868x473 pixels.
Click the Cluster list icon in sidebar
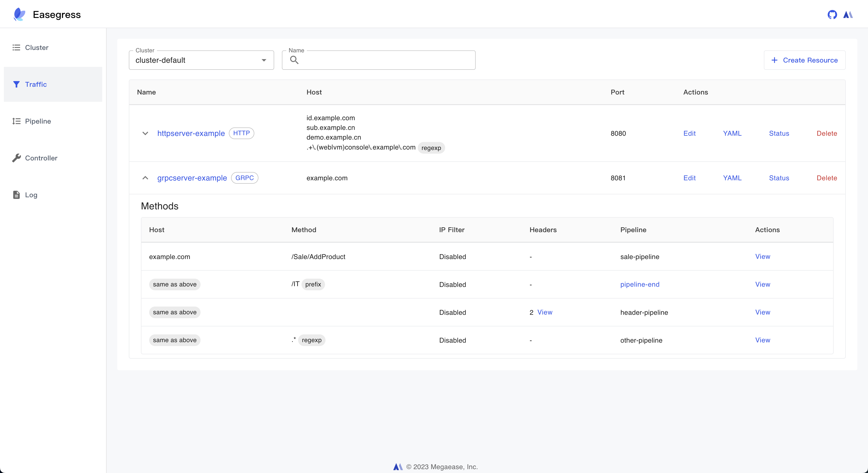(x=16, y=47)
